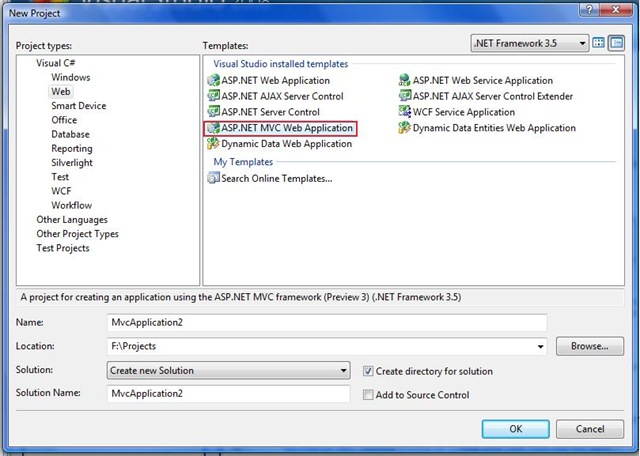Click the Location path field
Image resolution: width=640 pixels, height=456 pixels.
click(327, 346)
